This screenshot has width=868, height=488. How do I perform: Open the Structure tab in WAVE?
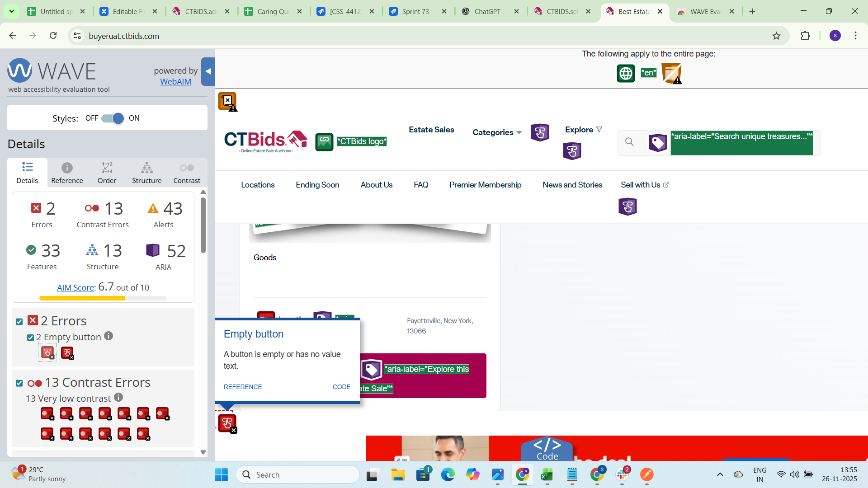point(146,173)
